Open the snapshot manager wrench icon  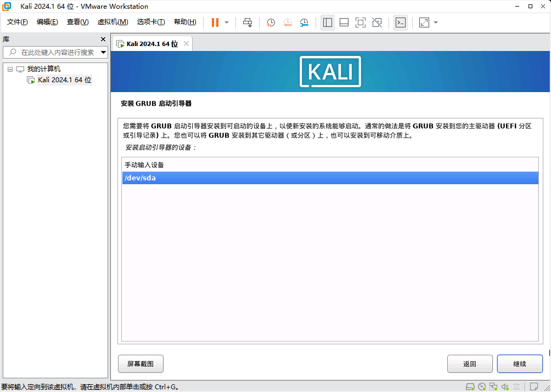[304, 22]
